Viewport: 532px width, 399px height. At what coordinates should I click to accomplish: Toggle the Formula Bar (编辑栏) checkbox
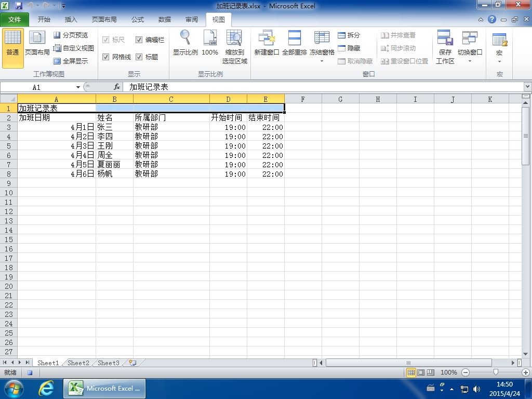coord(139,39)
